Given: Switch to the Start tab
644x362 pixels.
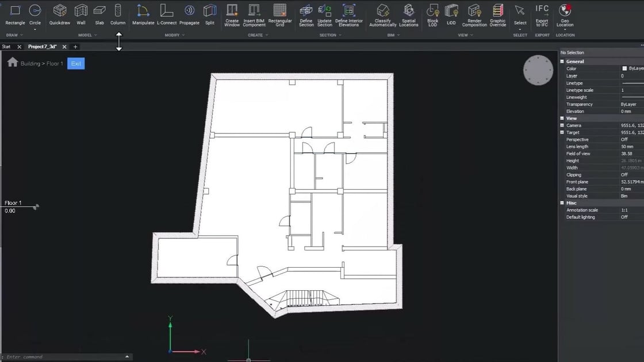Looking at the screenshot, I should coord(7,47).
